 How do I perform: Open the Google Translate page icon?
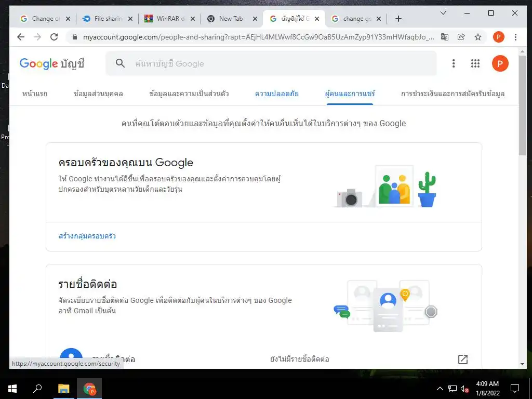coord(445,37)
